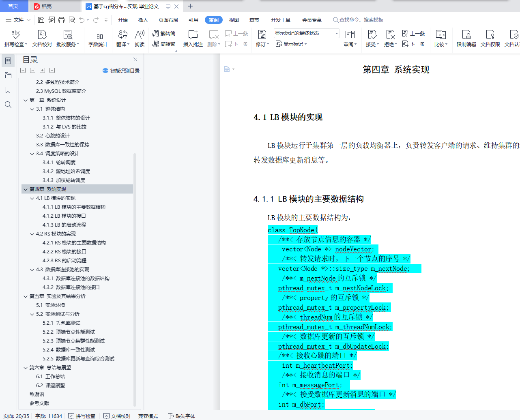
Task: Open the bookmark pane from the sidebar
Action: pos(8,90)
